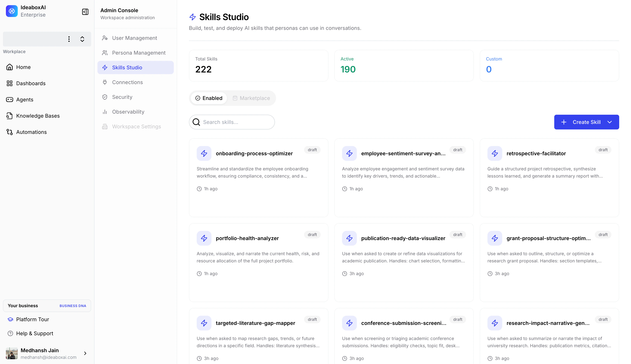Click the User Management person-gear icon
The width and height of the screenshot is (631, 364).
click(x=105, y=38)
